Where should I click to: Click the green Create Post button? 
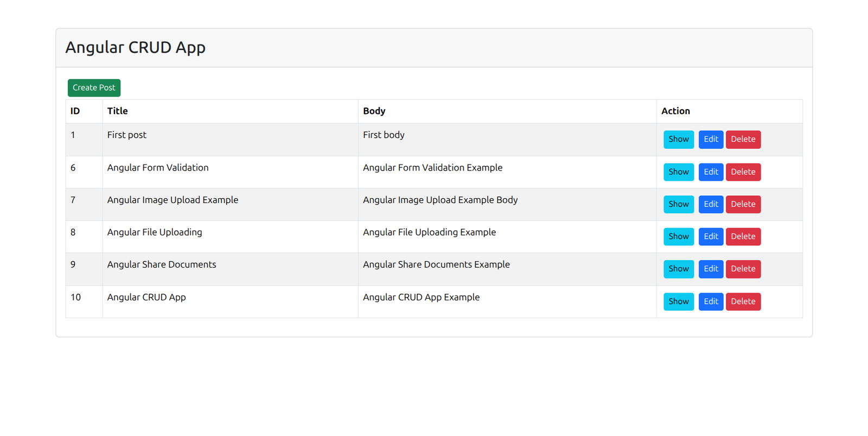point(94,88)
